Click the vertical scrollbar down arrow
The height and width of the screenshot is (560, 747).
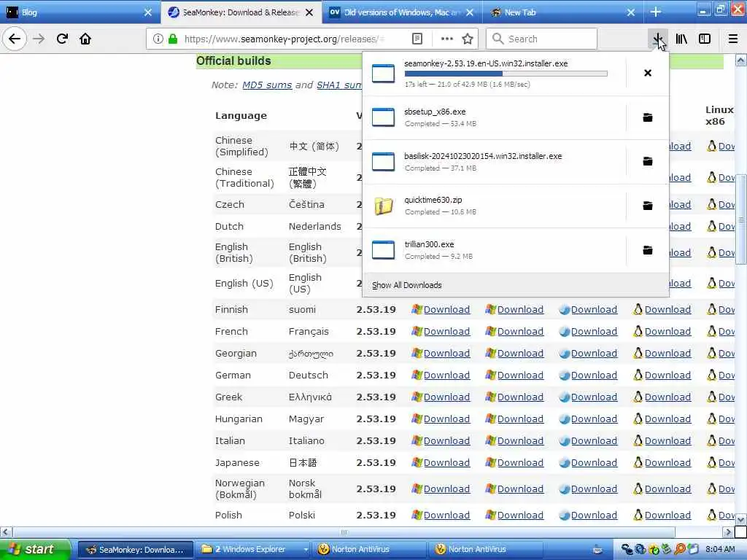tap(741, 519)
